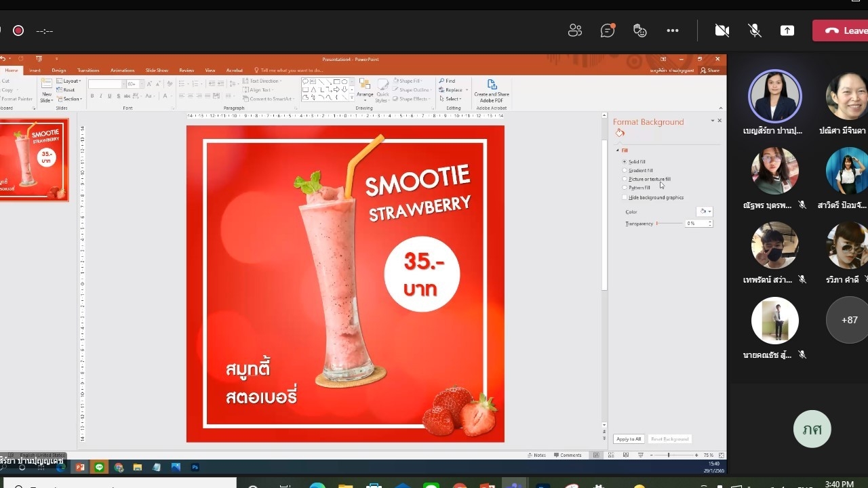Click the PowerPoint icon in the shared taskbar
The width and height of the screenshot is (868, 488).
point(80,467)
